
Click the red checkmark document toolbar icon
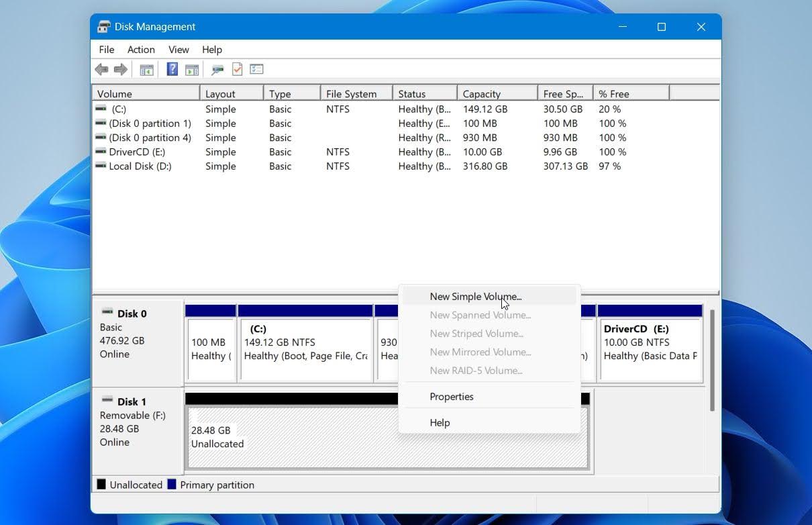point(237,69)
